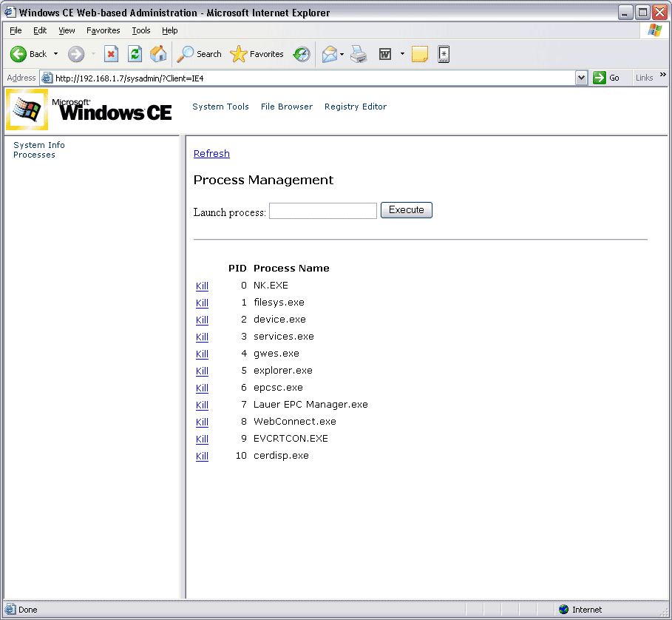Kill the Lauer EPC Manager.exe process

(202, 405)
